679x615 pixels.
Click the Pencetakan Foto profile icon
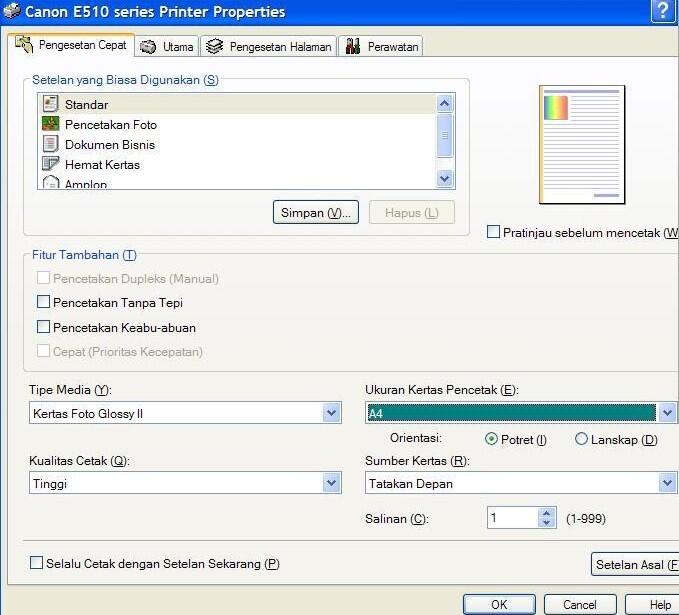point(51,124)
